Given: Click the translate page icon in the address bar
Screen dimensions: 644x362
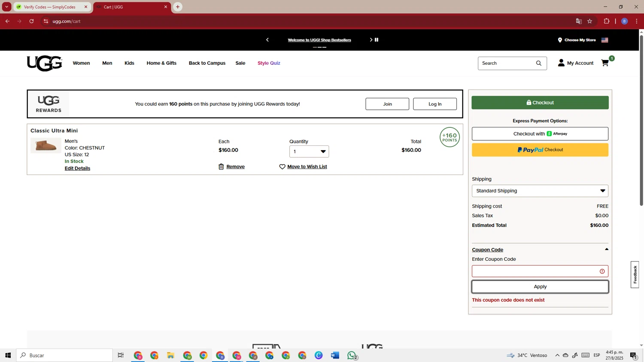Looking at the screenshot, I should pos(579,21).
